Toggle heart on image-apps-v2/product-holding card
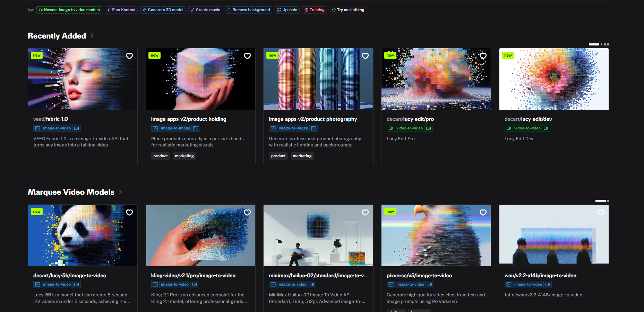This screenshot has width=644, height=312. coord(247,56)
